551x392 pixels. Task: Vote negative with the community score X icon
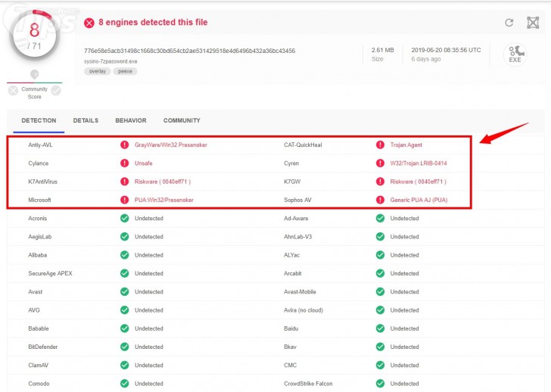pos(13,91)
